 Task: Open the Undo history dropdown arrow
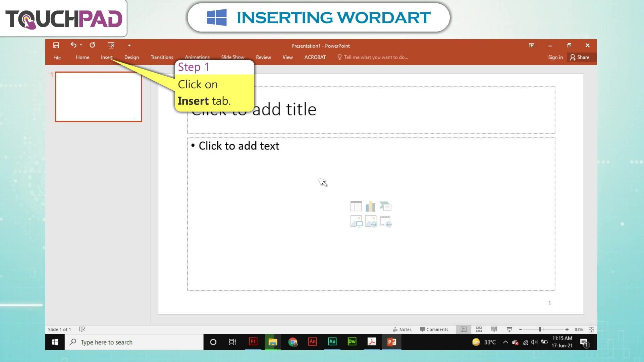tap(81, 45)
